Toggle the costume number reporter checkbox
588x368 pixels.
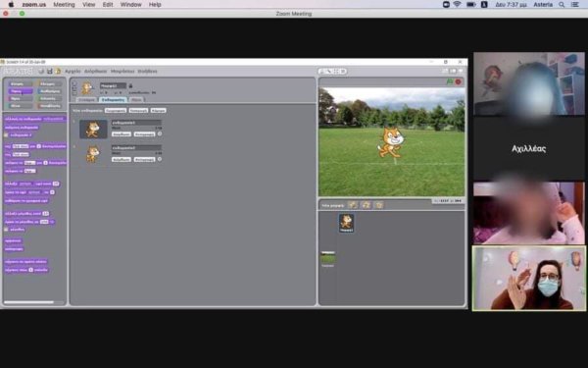[6, 134]
